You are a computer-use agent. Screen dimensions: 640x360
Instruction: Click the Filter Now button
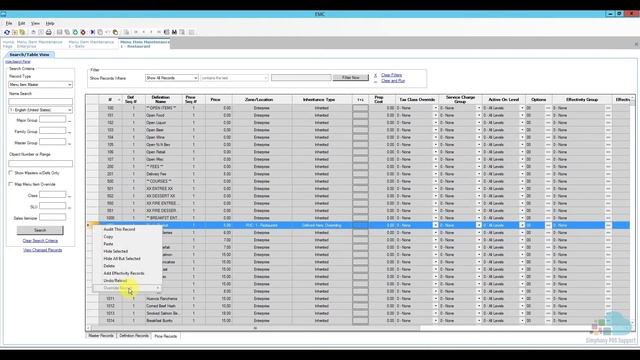tap(351, 78)
